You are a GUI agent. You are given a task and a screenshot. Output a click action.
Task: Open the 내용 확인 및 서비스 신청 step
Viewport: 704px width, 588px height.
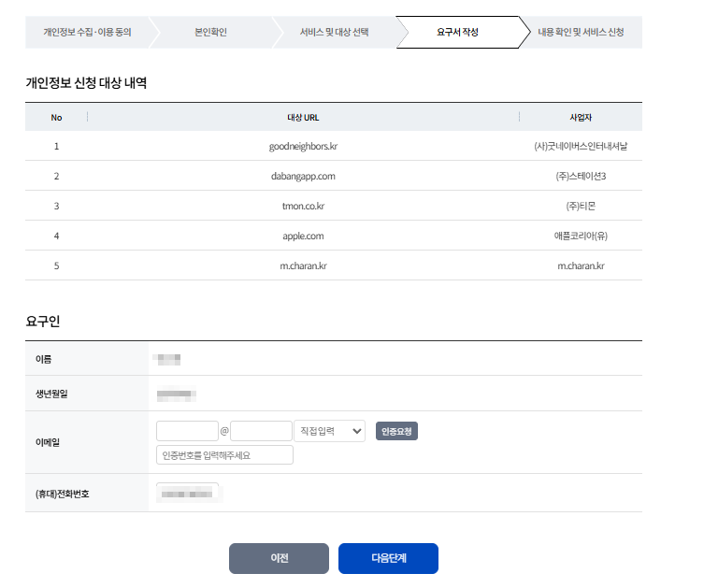(581, 32)
